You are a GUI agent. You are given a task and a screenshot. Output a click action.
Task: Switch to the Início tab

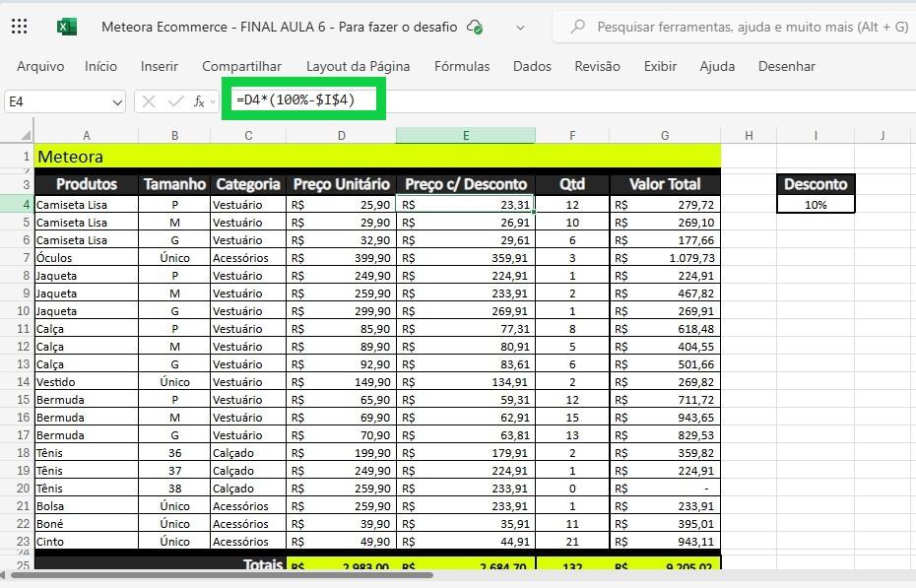[x=101, y=67]
